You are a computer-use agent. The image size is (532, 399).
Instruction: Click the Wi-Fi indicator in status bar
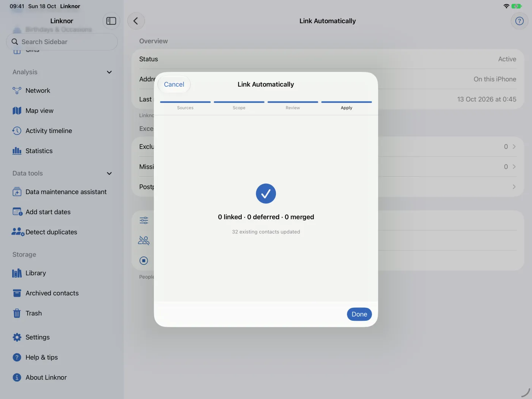(506, 6)
